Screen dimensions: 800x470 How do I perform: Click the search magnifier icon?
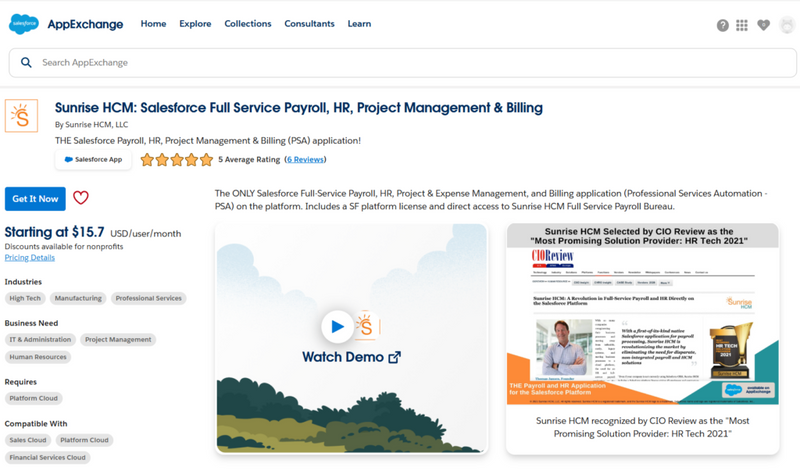[26, 62]
